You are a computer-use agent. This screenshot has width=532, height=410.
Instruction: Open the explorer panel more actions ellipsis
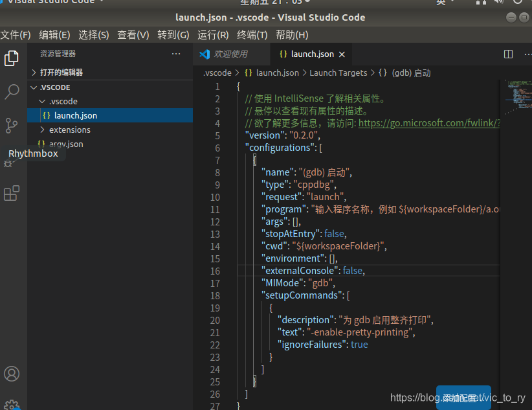(x=176, y=54)
